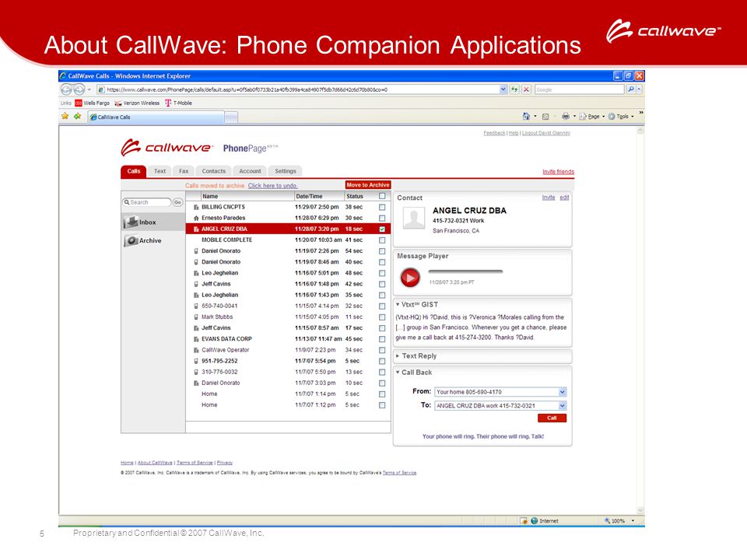Click the Add to Favorites icon
This screenshot has width=747, height=560.
click(x=77, y=116)
